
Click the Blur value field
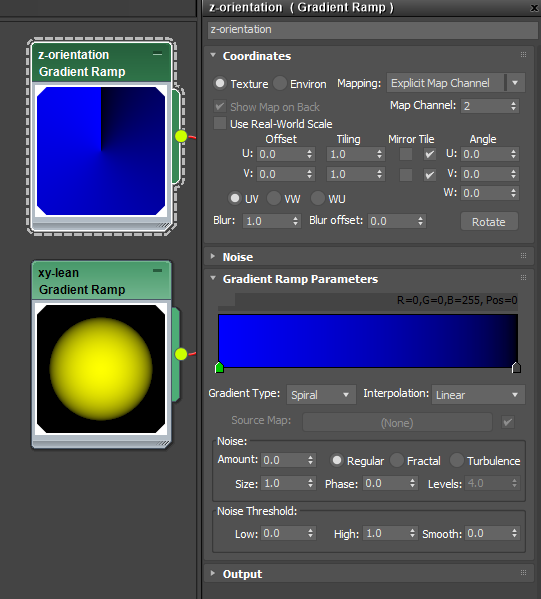pyautogui.click(x=267, y=221)
